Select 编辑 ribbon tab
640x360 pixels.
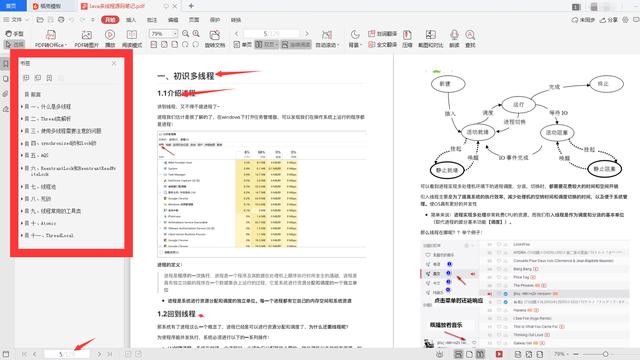coord(173,20)
